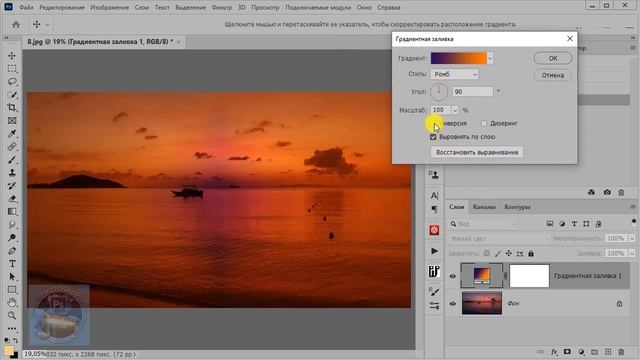The height and width of the screenshot is (360, 640).
Task: Select the Pen tool
Action: (x=12, y=251)
